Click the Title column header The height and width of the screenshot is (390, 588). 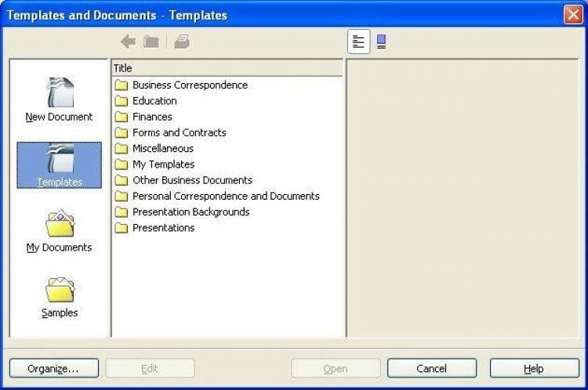(227, 68)
